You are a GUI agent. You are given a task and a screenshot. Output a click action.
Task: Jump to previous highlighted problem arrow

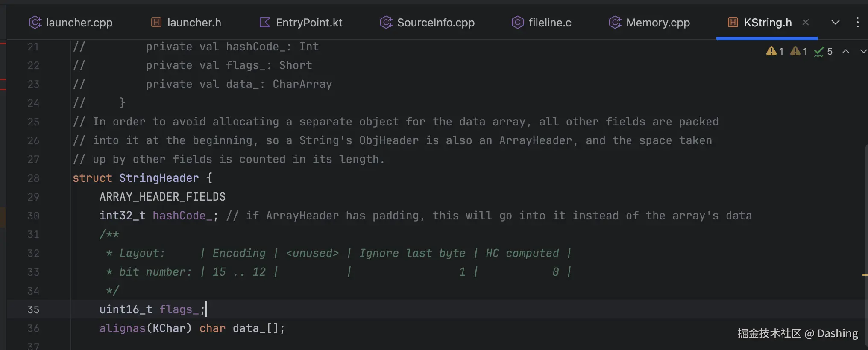846,51
